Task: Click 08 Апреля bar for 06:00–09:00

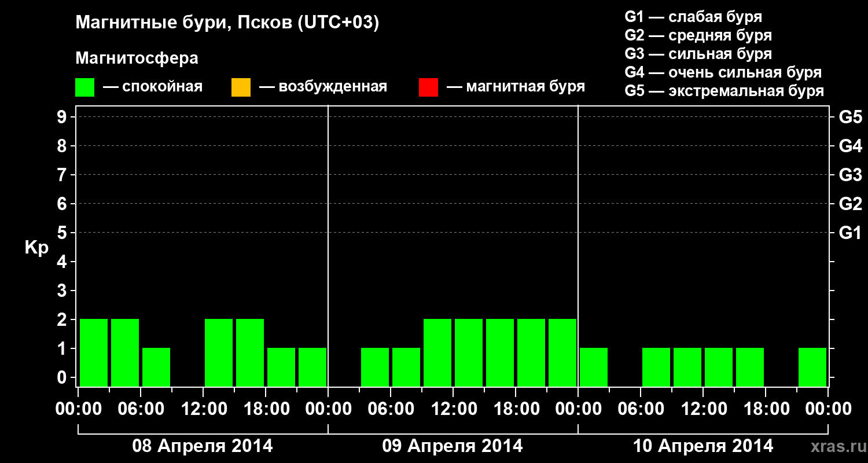Action: [156, 367]
